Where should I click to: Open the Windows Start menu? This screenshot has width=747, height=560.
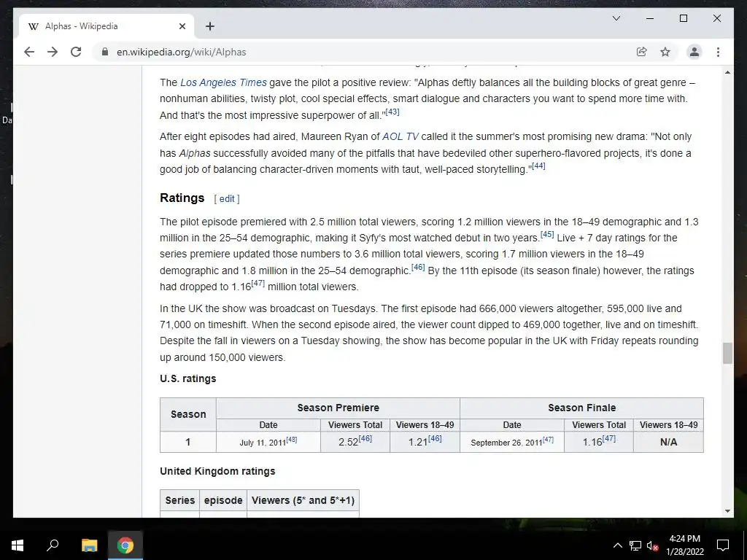(x=18, y=545)
